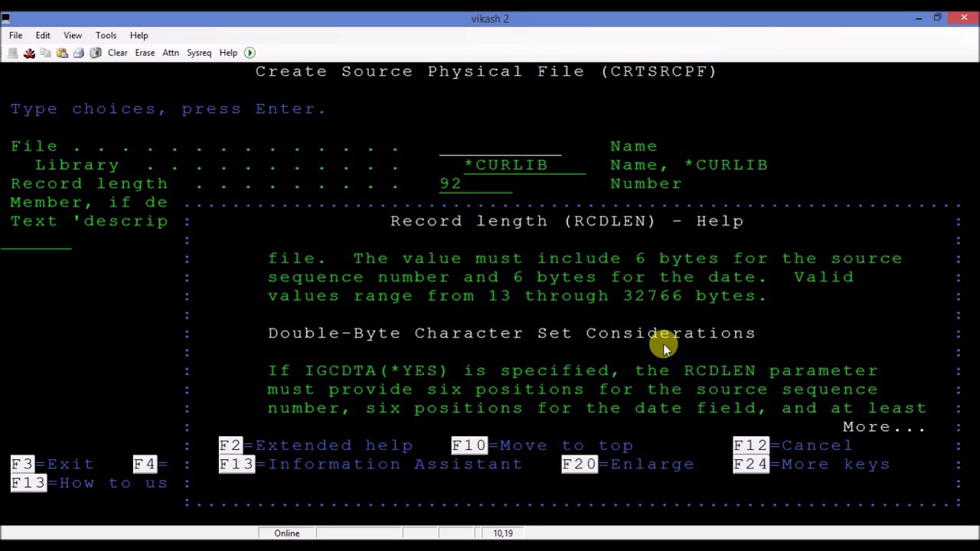The width and height of the screenshot is (980, 551).
Task: Open the Tools menu
Action: (106, 35)
